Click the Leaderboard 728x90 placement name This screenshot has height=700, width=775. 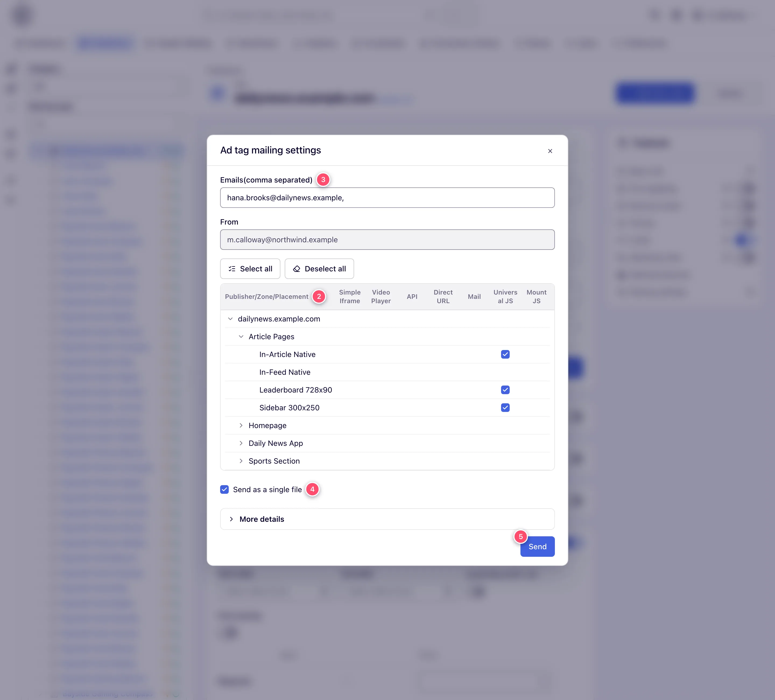click(295, 390)
